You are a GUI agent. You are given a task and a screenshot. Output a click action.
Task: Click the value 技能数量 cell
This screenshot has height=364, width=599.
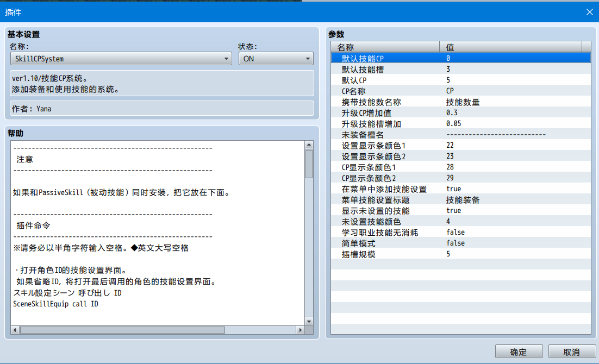[x=463, y=102]
